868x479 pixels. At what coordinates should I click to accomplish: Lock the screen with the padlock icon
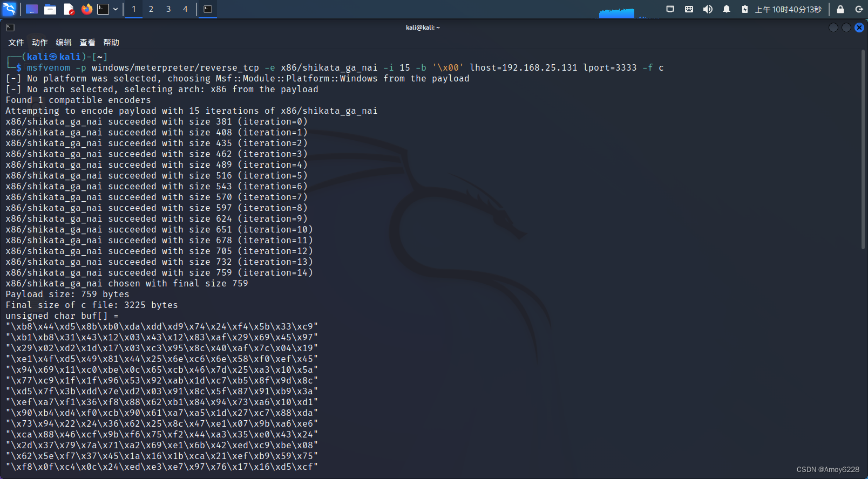click(840, 9)
